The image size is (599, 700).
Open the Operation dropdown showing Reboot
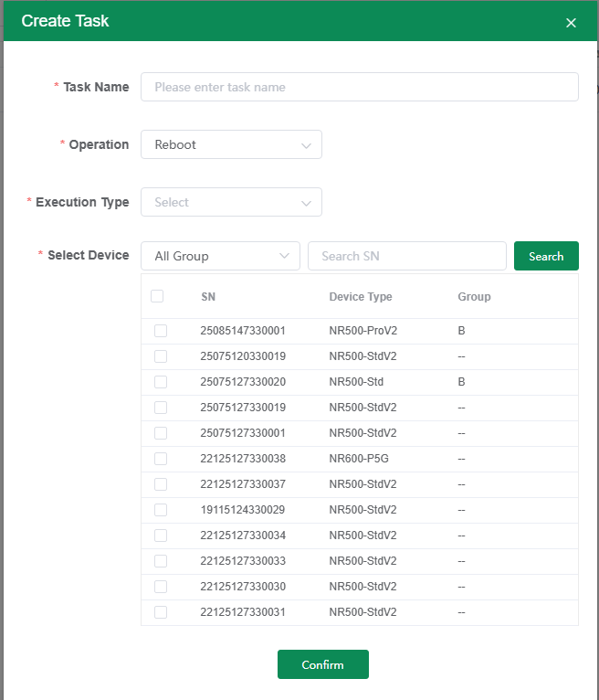click(x=231, y=144)
